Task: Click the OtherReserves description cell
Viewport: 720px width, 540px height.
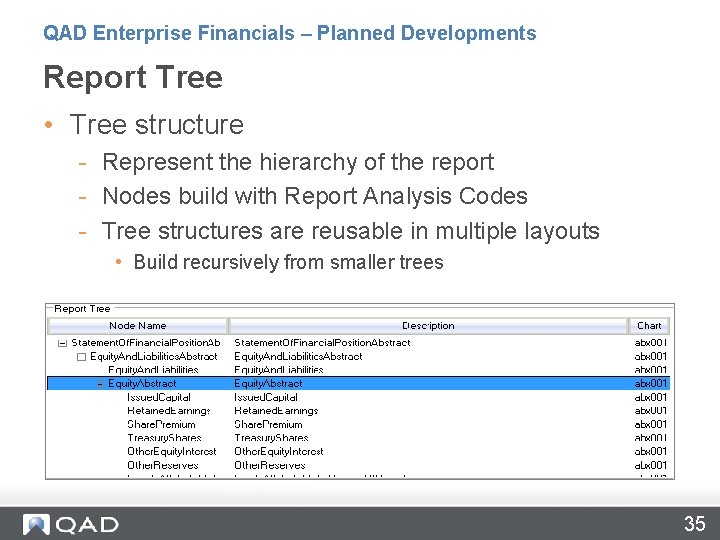Action: tap(270, 465)
